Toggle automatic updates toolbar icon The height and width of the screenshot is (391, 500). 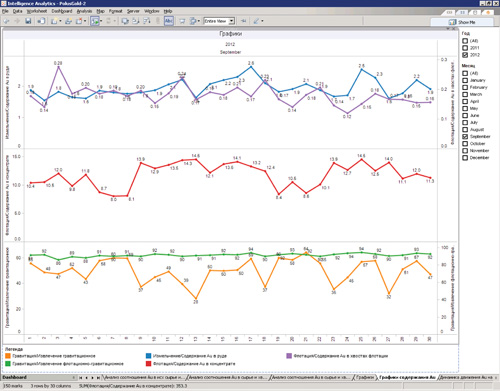click(95, 21)
